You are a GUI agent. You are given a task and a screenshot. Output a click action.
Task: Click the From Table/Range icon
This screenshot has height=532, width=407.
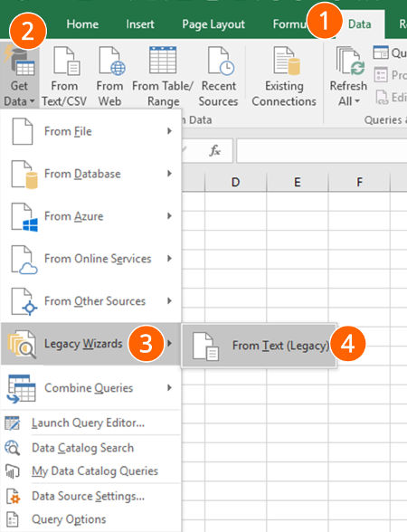point(163,60)
